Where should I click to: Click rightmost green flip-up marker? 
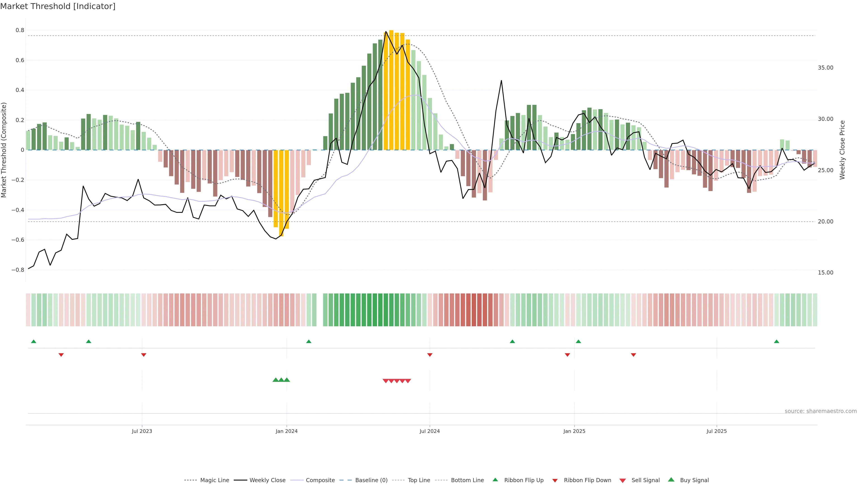point(776,342)
